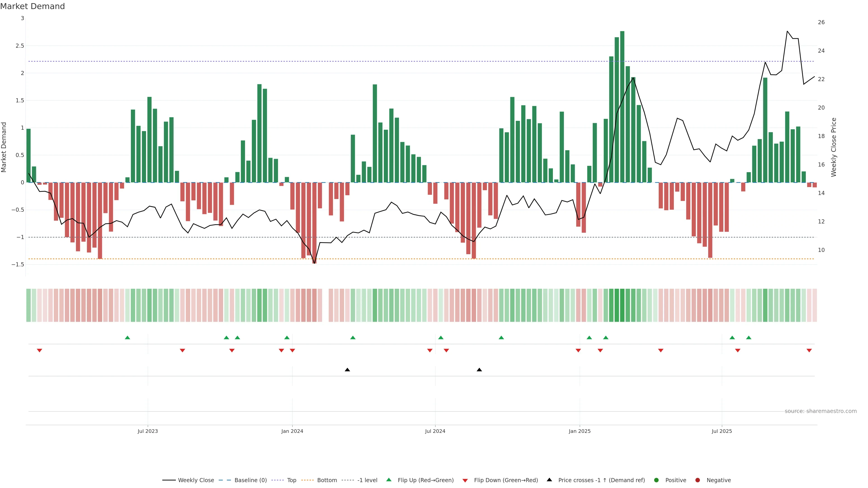Click black price-cross marker after Jul 2024

pos(479,370)
